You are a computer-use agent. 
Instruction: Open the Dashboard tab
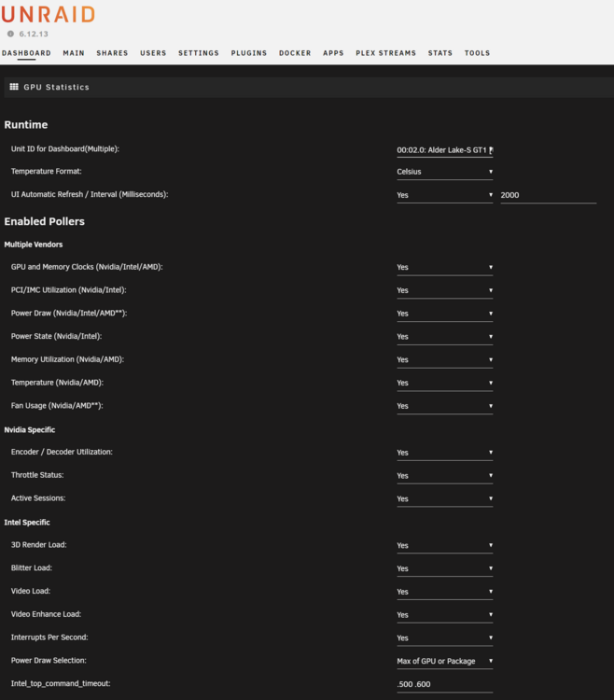[26, 53]
